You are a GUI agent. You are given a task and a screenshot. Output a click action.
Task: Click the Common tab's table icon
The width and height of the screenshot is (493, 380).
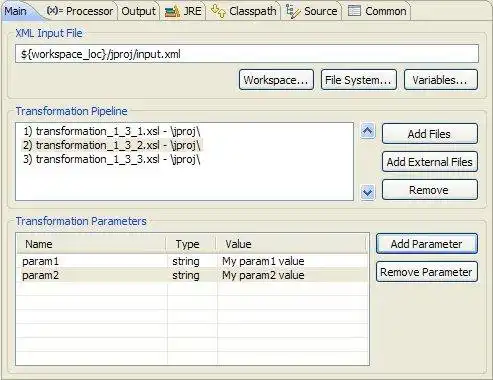click(354, 11)
